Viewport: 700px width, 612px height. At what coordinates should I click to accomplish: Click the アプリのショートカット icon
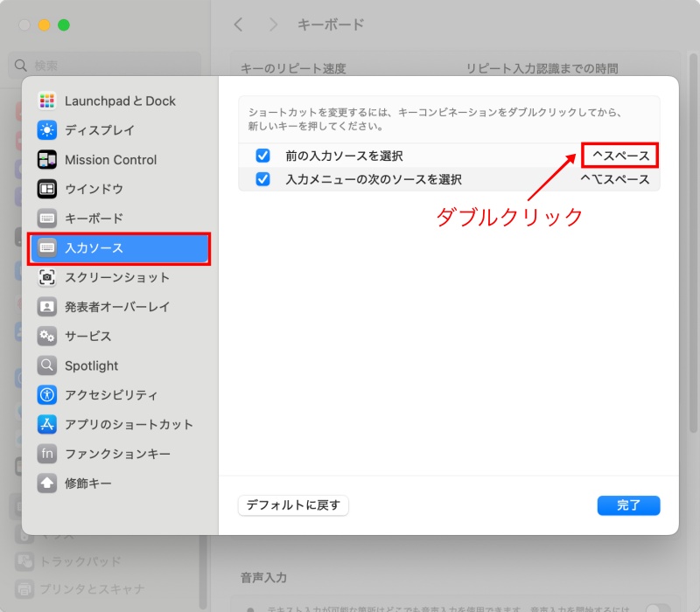[x=47, y=424]
